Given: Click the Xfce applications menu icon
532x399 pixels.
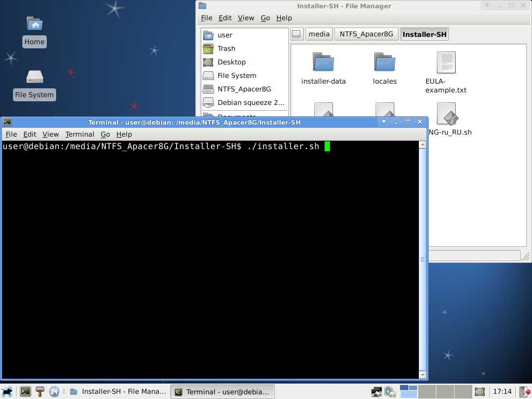Looking at the screenshot, I should (7, 391).
